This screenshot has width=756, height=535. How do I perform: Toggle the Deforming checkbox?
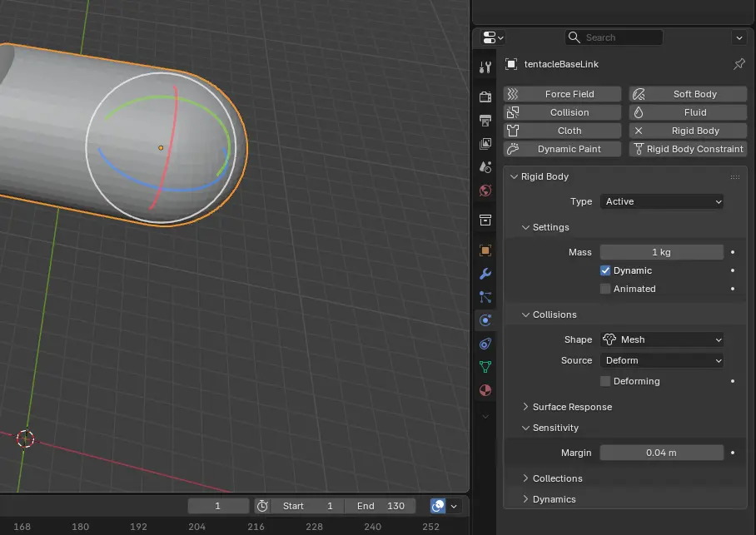click(x=606, y=381)
